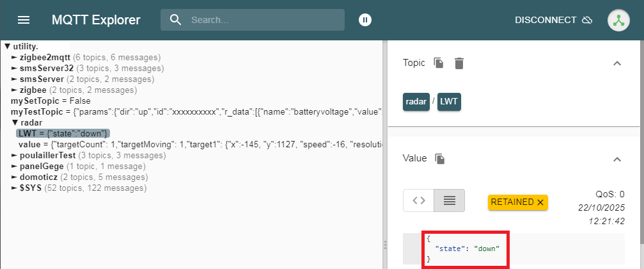
Task: Click the DISCONNECT button
Action: pyautogui.click(x=553, y=20)
